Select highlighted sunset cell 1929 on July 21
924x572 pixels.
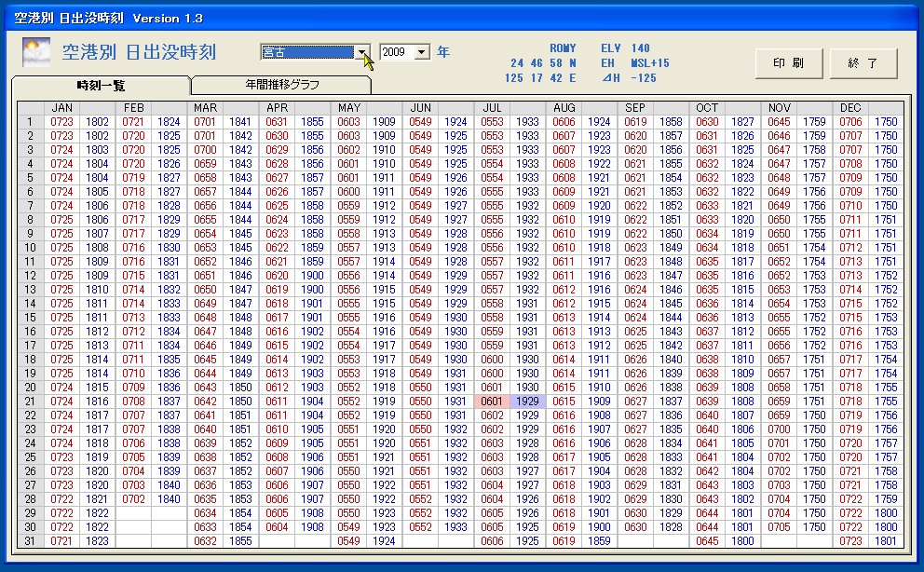(527, 402)
